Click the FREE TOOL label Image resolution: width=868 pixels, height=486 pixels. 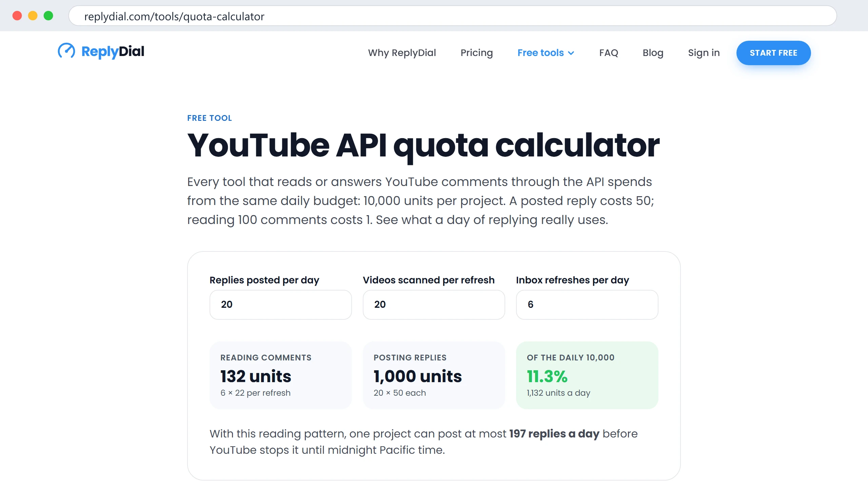coord(210,118)
